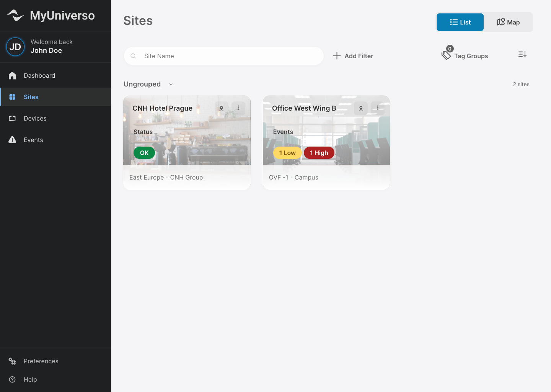Go to Dashboard in sidebar
Image resolution: width=551 pixels, height=392 pixels.
point(55,75)
